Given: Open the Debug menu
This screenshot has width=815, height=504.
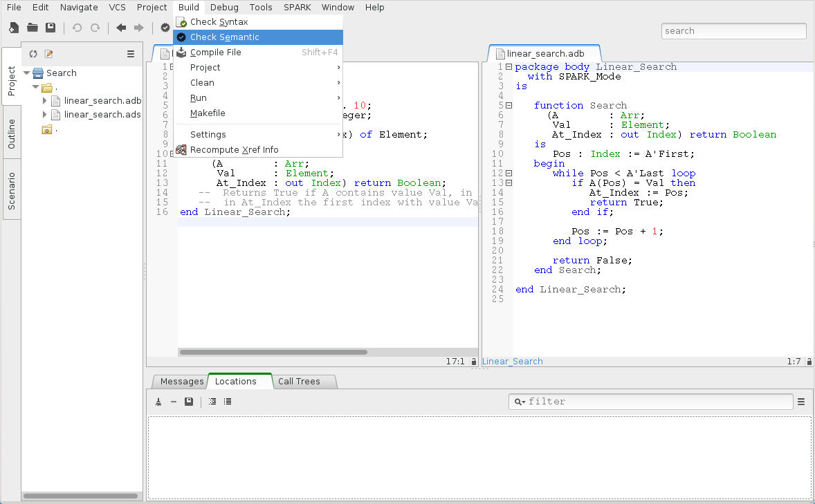Looking at the screenshot, I should (x=225, y=8).
